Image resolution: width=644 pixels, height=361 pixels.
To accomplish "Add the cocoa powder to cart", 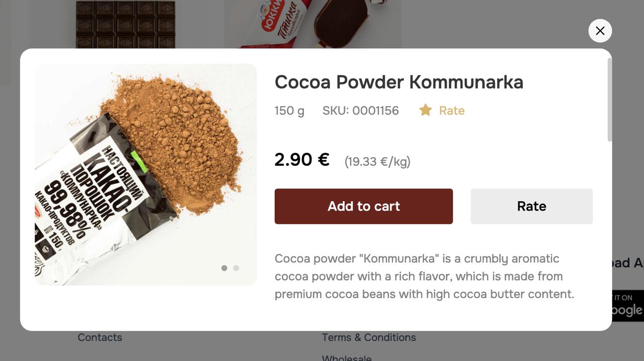I will (363, 206).
